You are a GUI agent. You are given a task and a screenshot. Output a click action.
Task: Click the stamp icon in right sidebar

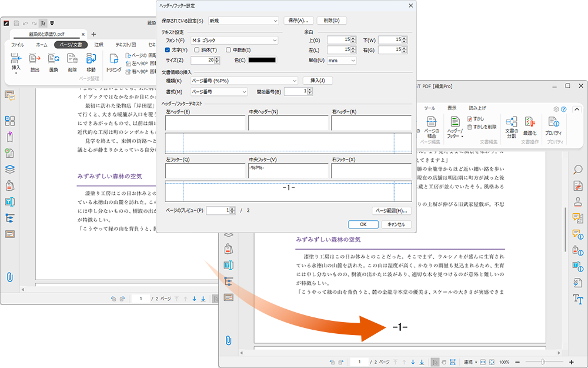pyautogui.click(x=578, y=201)
